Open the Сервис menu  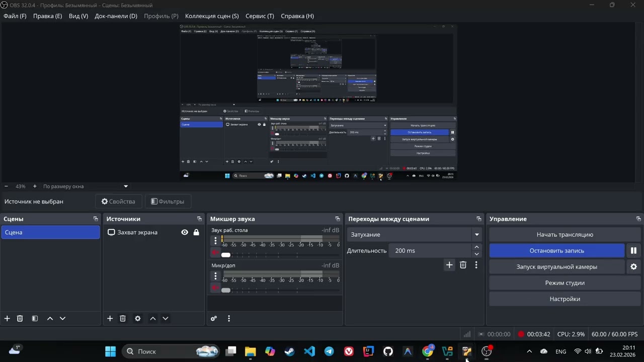pyautogui.click(x=260, y=16)
